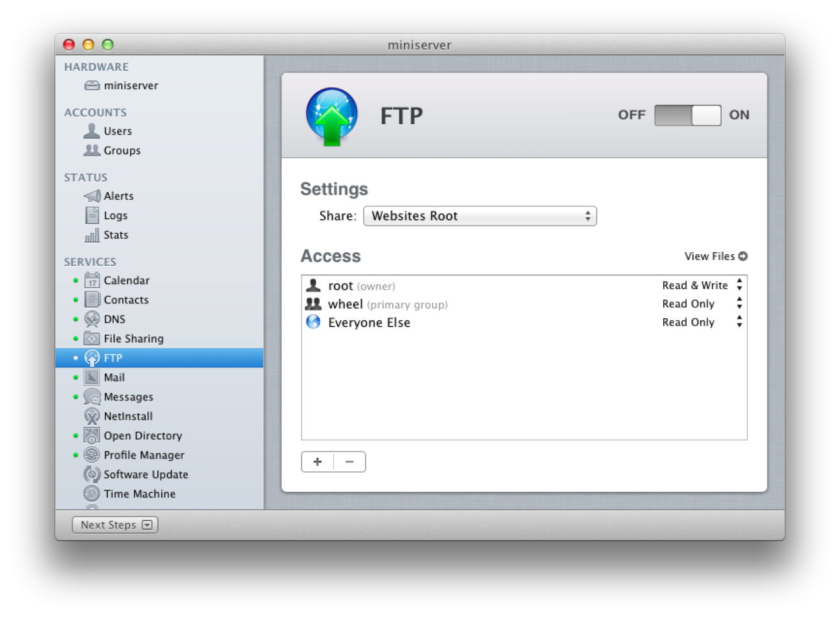This screenshot has width=840, height=617.
Task: Open the FTP service icon in sidebar
Action: (93, 358)
